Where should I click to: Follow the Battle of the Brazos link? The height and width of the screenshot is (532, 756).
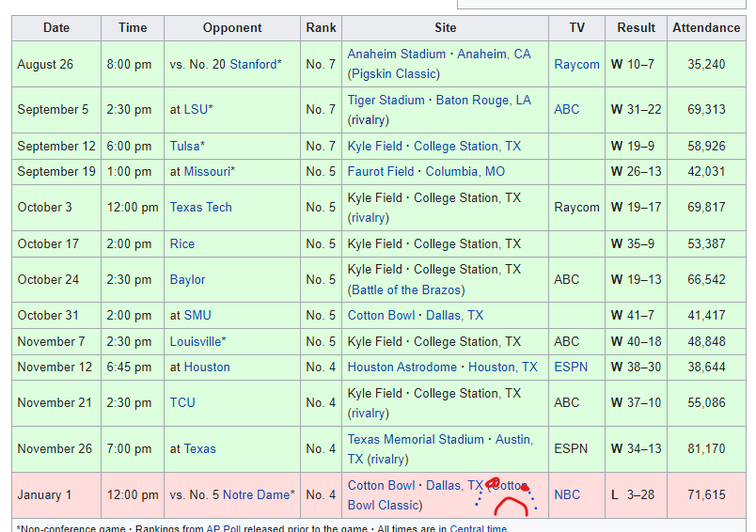click(406, 289)
